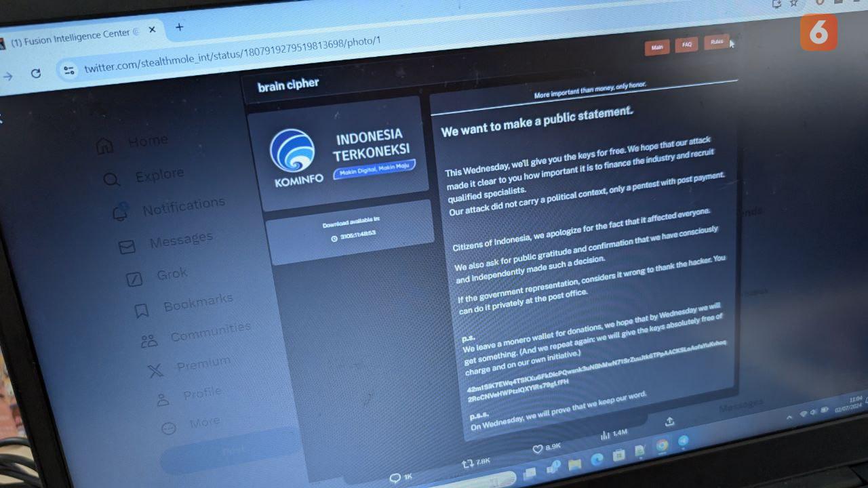Image resolution: width=868 pixels, height=488 pixels.
Task: Click the retweet icon showing 7.8K
Action: 468,464
